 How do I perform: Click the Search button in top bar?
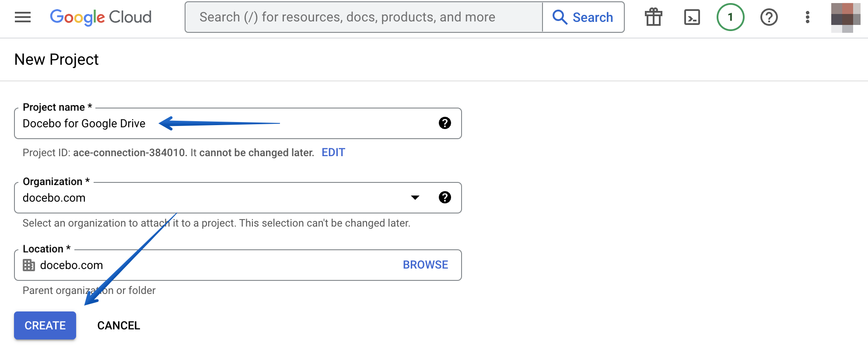pos(584,17)
